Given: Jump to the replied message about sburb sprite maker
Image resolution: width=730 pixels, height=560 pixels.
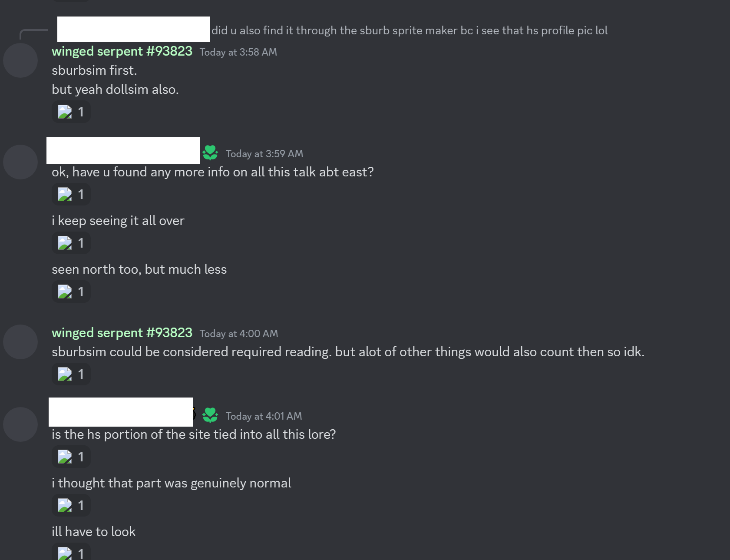Looking at the screenshot, I should (409, 30).
